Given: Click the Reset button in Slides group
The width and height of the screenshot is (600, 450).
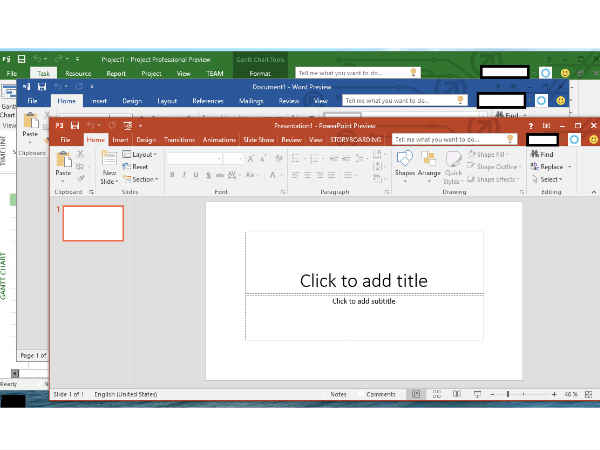Looking at the screenshot, I should pyautogui.click(x=139, y=167).
